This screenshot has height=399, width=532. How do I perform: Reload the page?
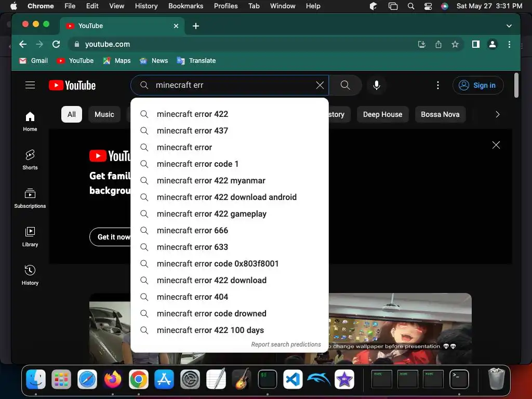coord(56,44)
